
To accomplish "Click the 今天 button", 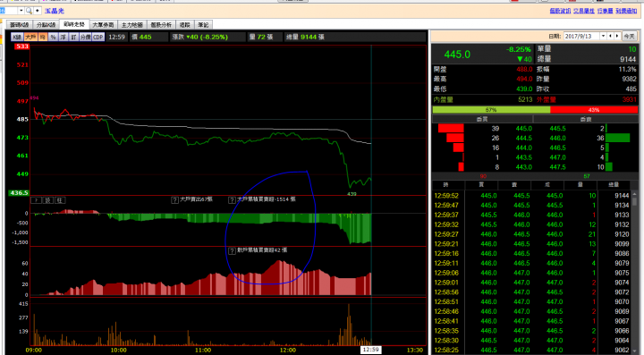I will coord(629,36).
